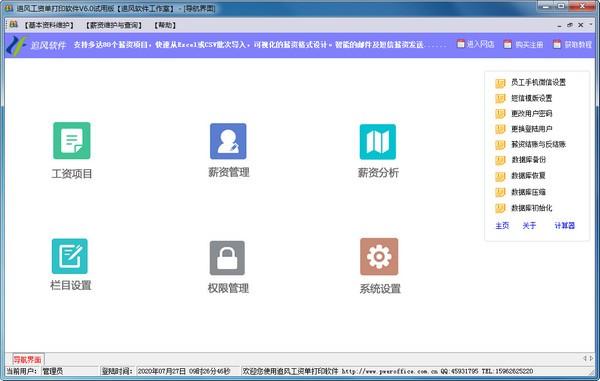Open the 计算器 link
Viewport: 600px width, 381px height.
pyautogui.click(x=564, y=226)
